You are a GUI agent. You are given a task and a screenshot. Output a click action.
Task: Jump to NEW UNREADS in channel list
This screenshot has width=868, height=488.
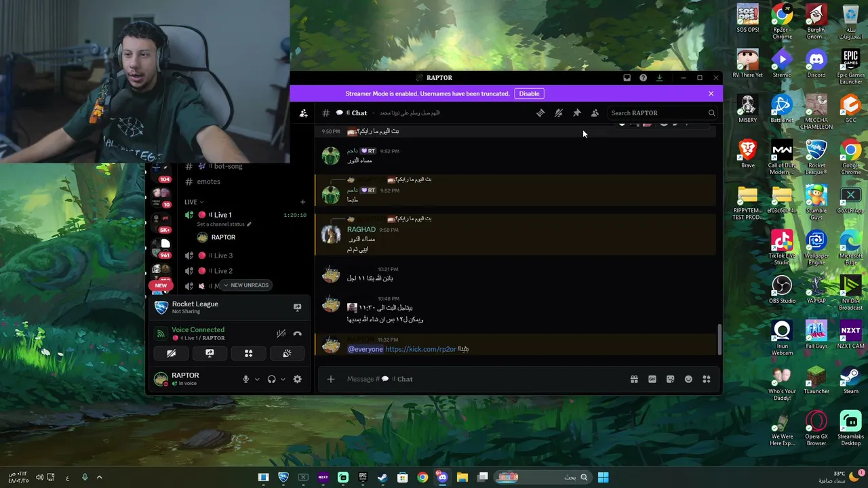click(x=245, y=285)
